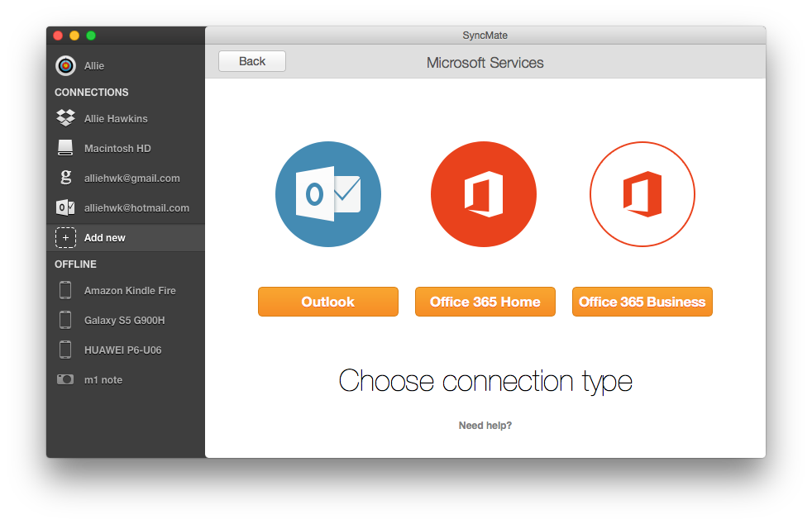This screenshot has width=812, height=524.
Task: Select the Amazon Kindle Fire device icon
Action: (x=64, y=290)
